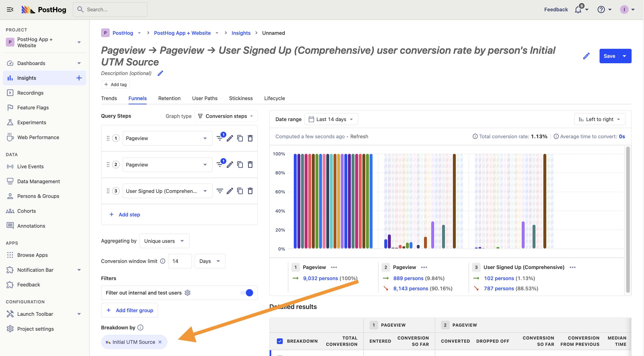Image resolution: width=644 pixels, height=356 pixels.
Task: Uncheck the Breakdown column checkbox
Action: tap(280, 341)
